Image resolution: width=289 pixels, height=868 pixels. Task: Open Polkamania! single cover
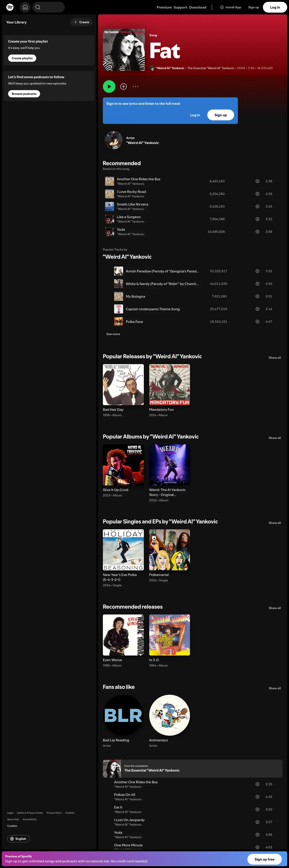169,550
